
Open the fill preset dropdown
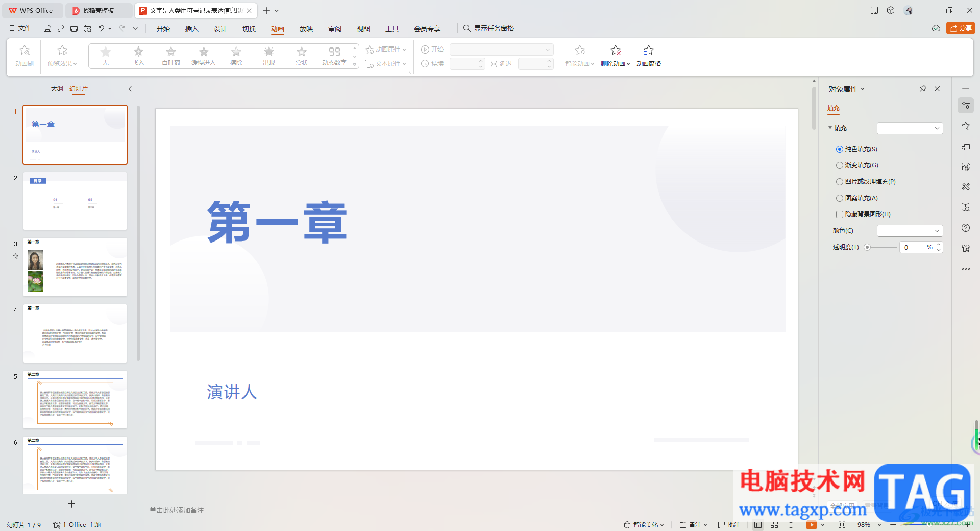[910, 128]
